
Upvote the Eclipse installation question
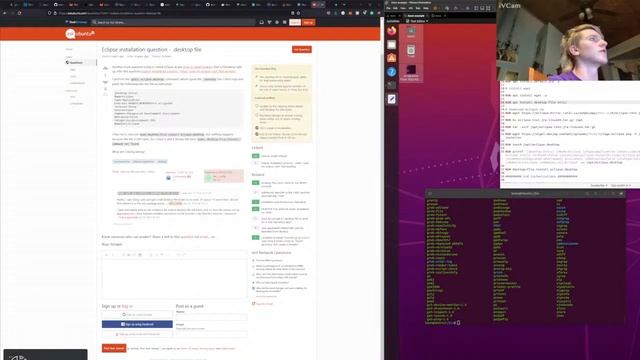pos(105,69)
